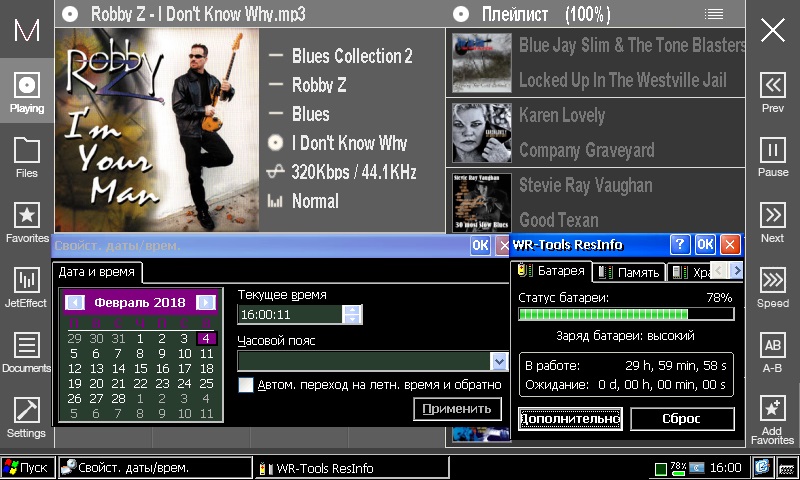This screenshot has width=800, height=480.
Task: Open the playlist list view icon
Action: coord(714,14)
